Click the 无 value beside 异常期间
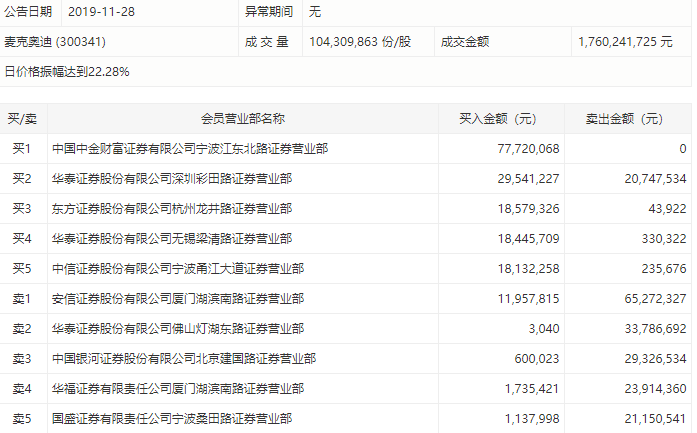This screenshot has width=697, height=433. coord(315,12)
